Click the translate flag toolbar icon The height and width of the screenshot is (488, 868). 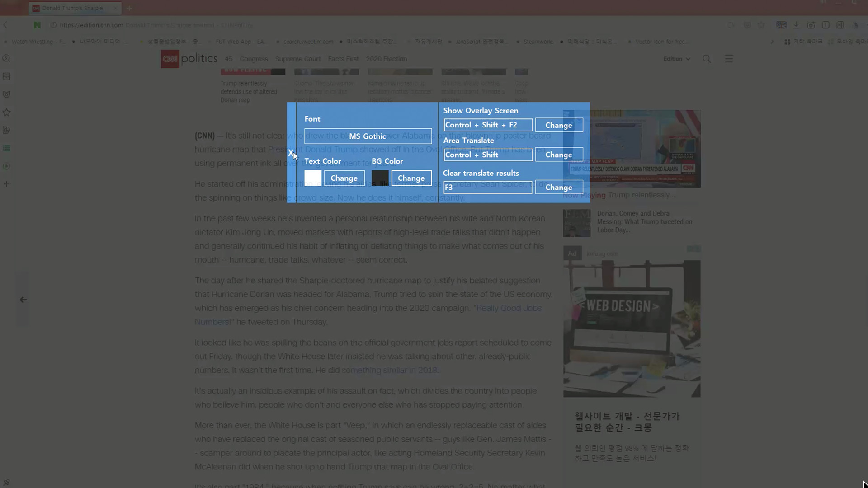pos(781,25)
